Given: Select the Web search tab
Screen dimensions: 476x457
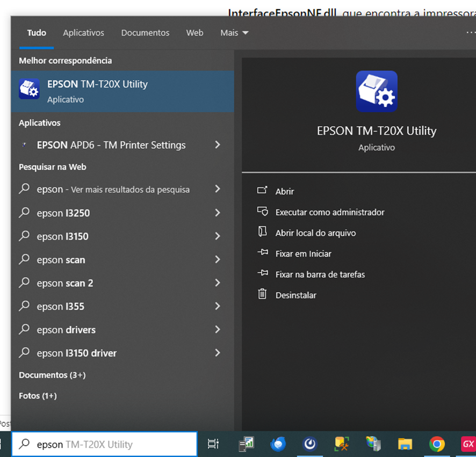Looking at the screenshot, I should tap(194, 33).
